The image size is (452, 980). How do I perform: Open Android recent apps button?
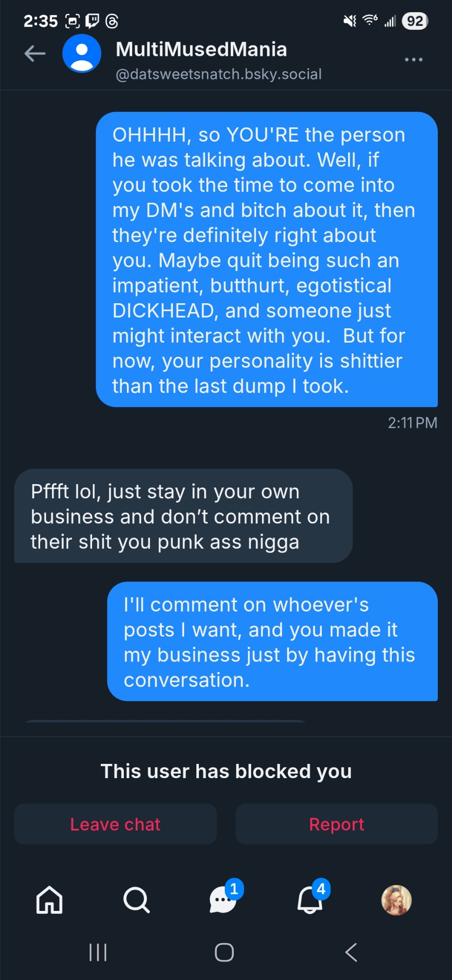(x=98, y=952)
